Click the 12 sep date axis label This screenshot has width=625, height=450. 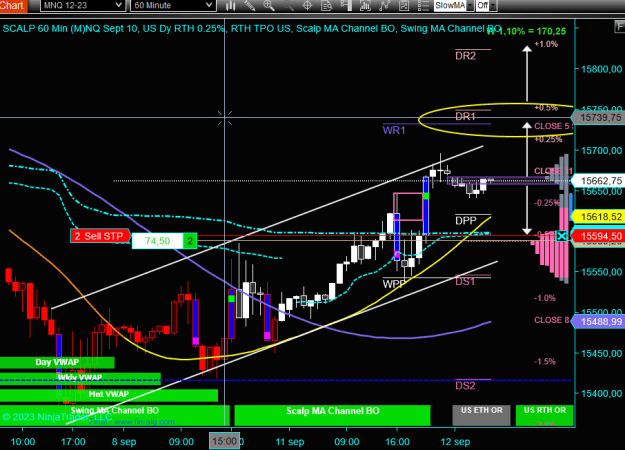coord(455,442)
